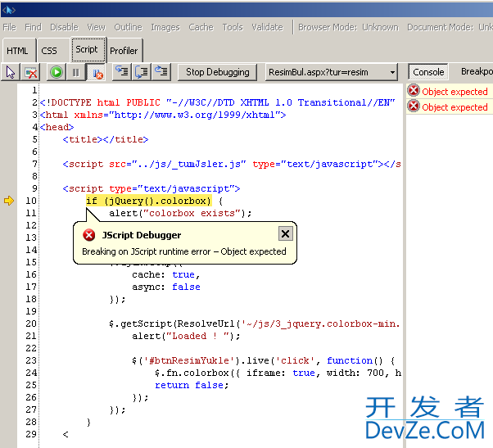The width and height of the screenshot is (493, 448).
Task: Click the <title></title> code line
Action: click(x=106, y=139)
